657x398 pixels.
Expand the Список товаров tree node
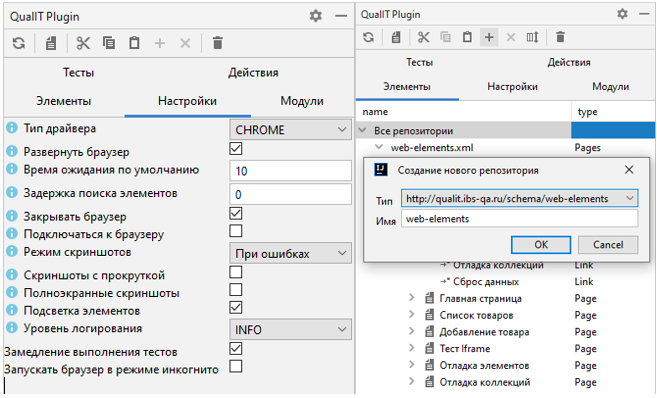[411, 315]
